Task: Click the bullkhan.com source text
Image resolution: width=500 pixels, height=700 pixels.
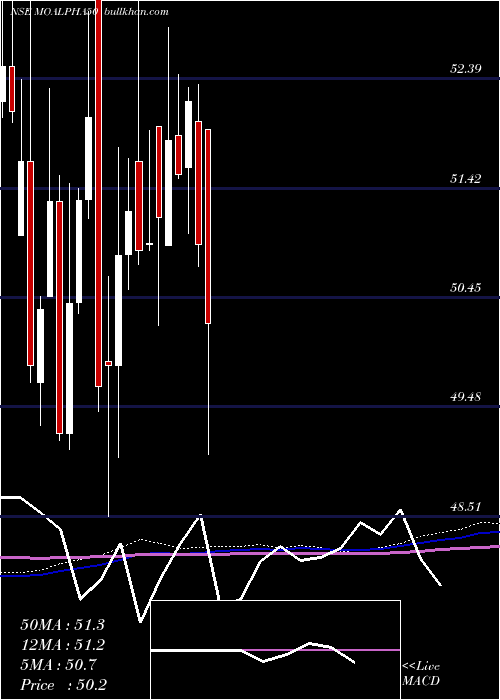Action: [x=136, y=12]
